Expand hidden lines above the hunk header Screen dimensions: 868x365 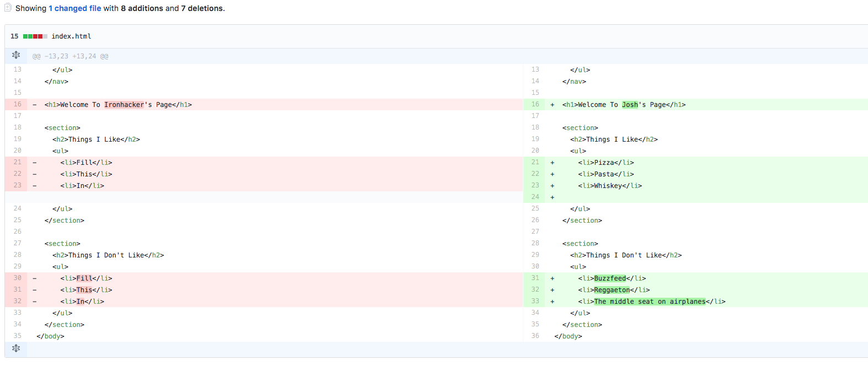tap(16, 56)
